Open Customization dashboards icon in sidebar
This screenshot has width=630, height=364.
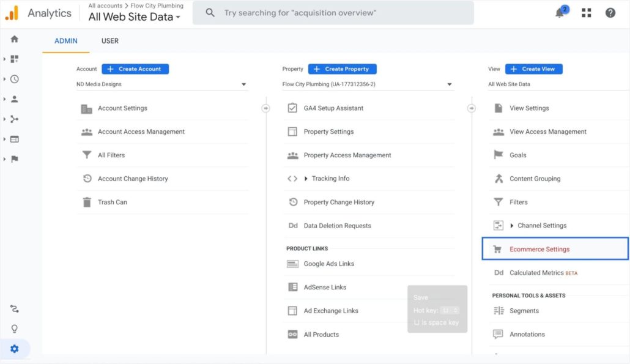tap(15, 59)
